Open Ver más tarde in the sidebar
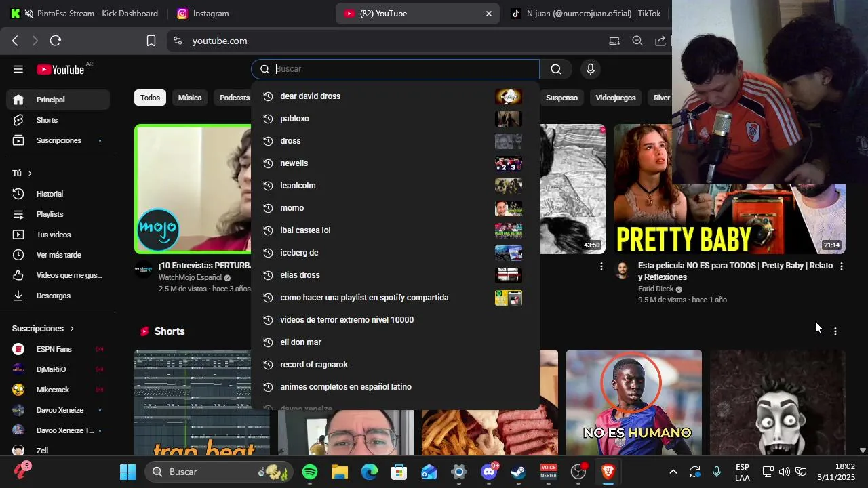 (x=58, y=255)
